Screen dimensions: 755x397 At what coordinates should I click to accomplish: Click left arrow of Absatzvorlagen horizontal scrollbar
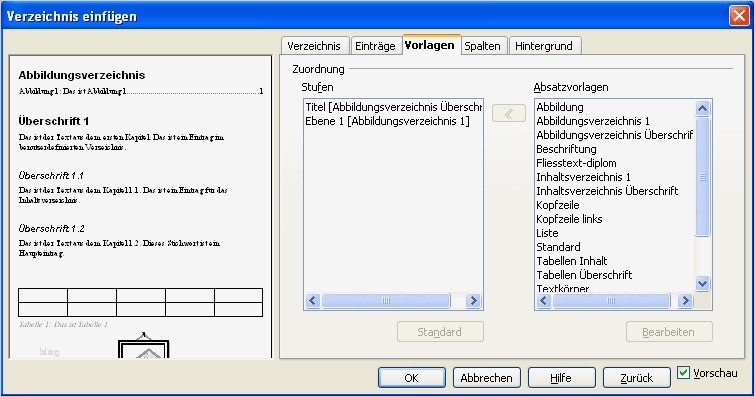[544, 301]
